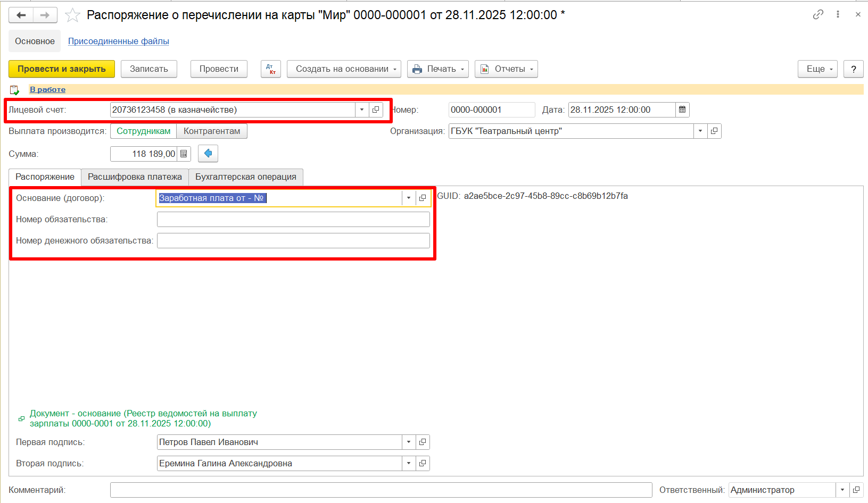Expand the Организация dropdown list
868x503 pixels.
[x=700, y=131]
